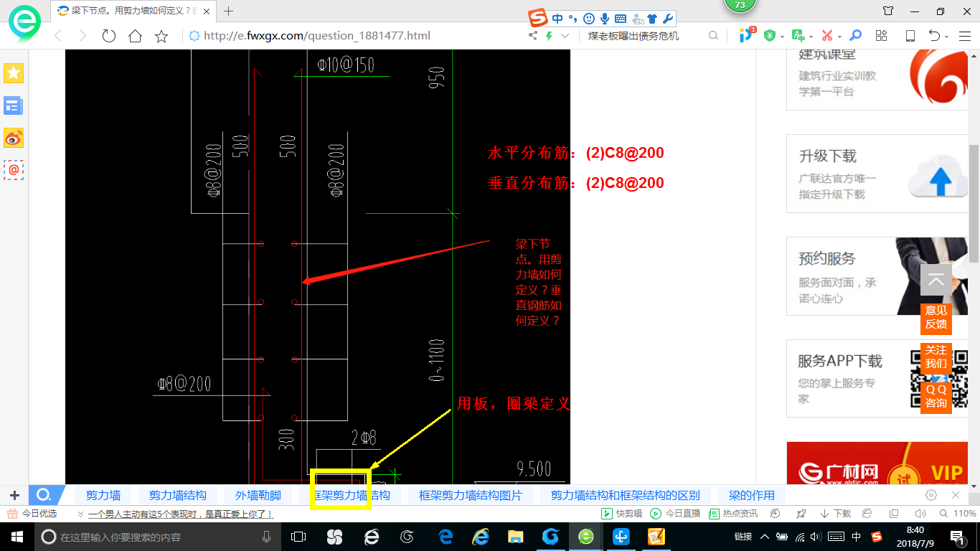Image resolution: width=980 pixels, height=551 pixels.
Task: Open the hamburger main menu
Action: point(965,35)
